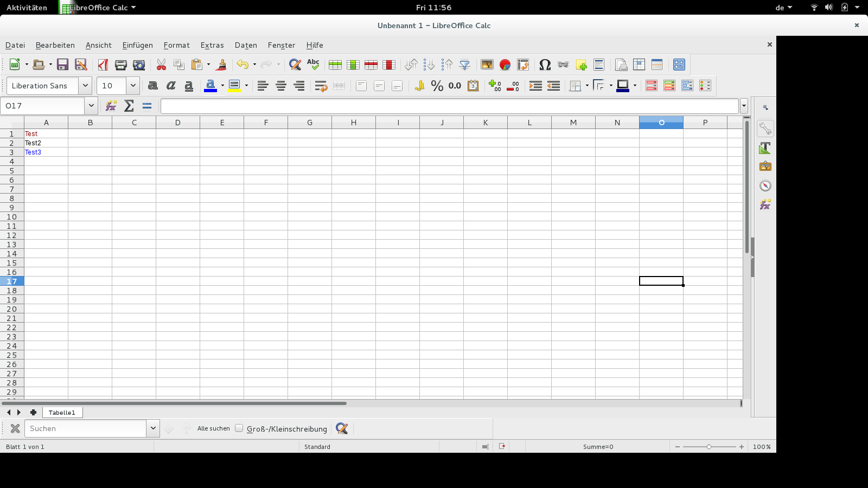This screenshot has width=868, height=488.
Task: Add a decimal place
Action: click(x=495, y=86)
